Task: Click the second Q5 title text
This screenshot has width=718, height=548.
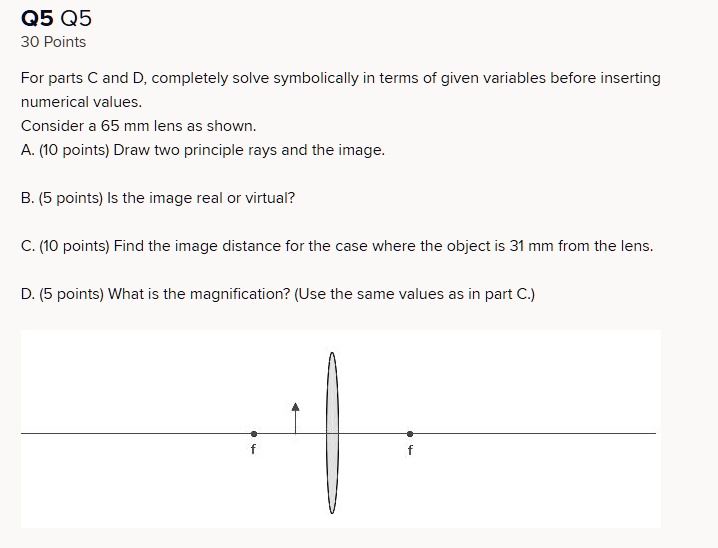Action: click(x=76, y=18)
